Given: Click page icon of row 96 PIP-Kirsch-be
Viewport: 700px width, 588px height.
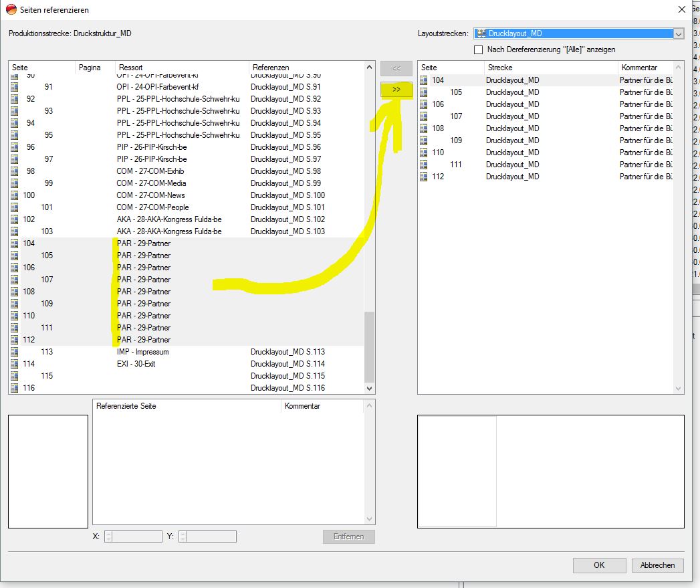Looking at the screenshot, I should click(x=15, y=147).
